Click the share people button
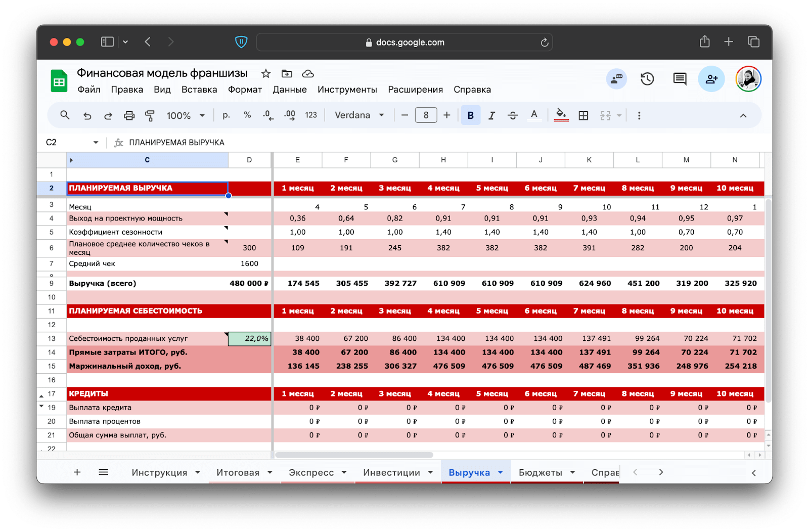This screenshot has height=532, width=809. coord(711,79)
